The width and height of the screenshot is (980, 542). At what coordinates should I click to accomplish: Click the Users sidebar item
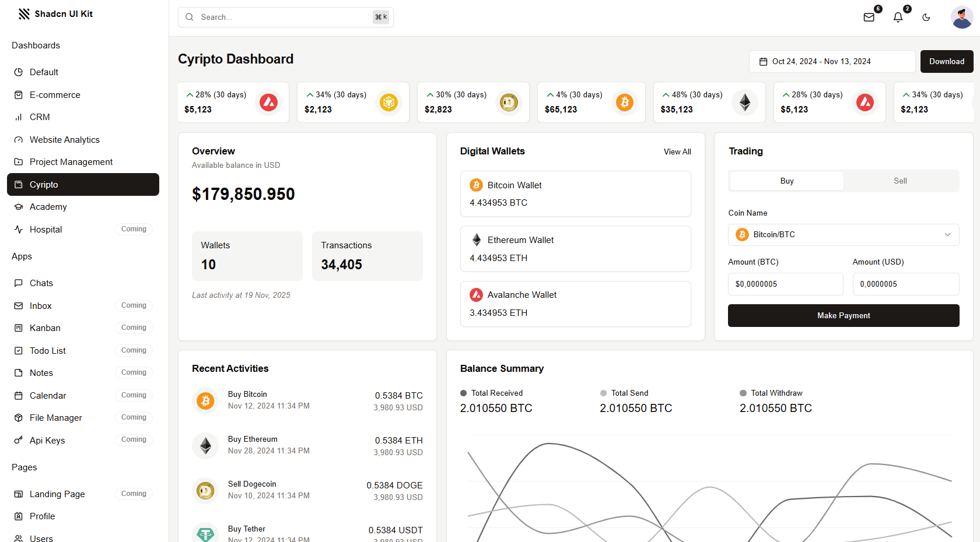point(83,537)
